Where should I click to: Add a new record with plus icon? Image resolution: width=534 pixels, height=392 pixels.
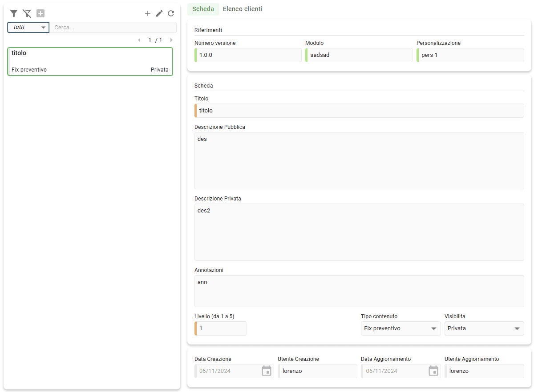tap(148, 13)
